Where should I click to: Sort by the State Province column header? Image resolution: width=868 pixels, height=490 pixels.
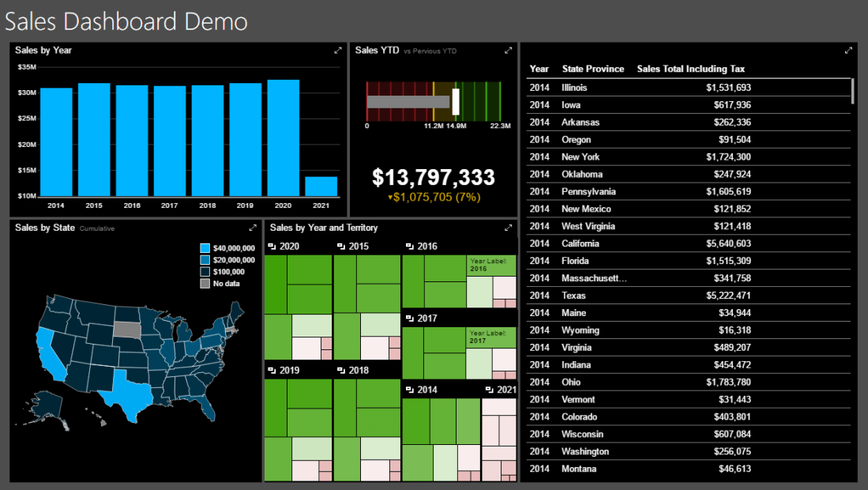click(x=592, y=69)
